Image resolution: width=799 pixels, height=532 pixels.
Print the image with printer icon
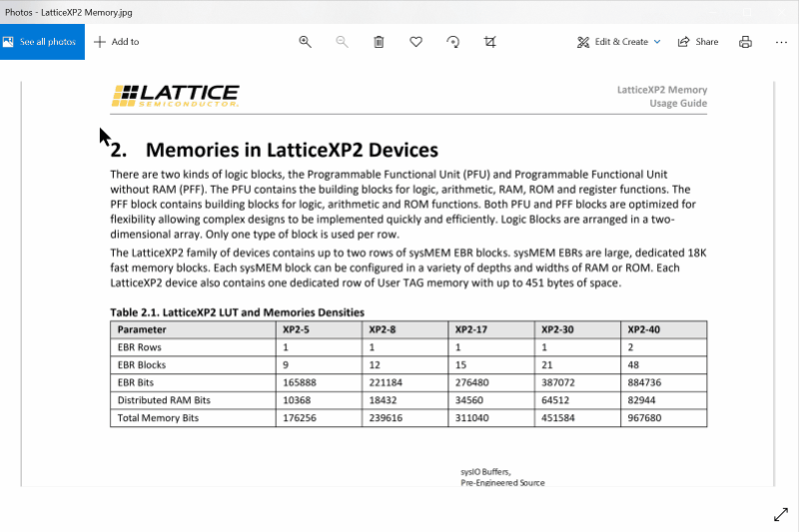point(745,42)
